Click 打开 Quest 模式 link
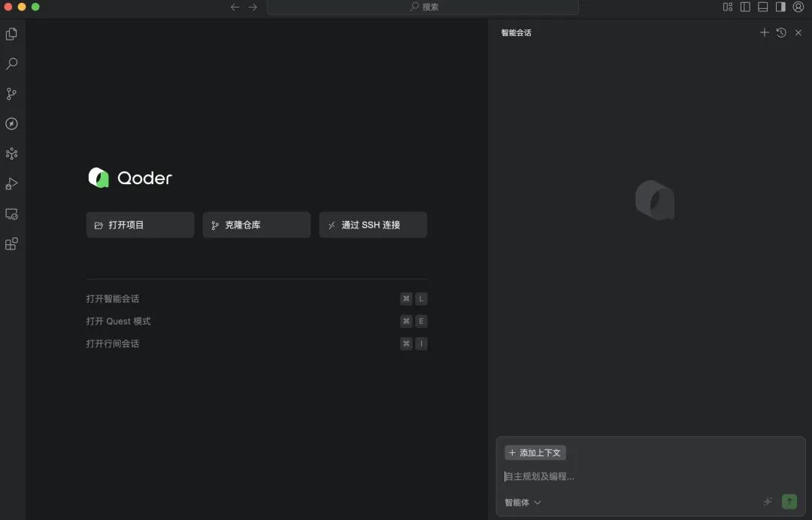 point(119,321)
